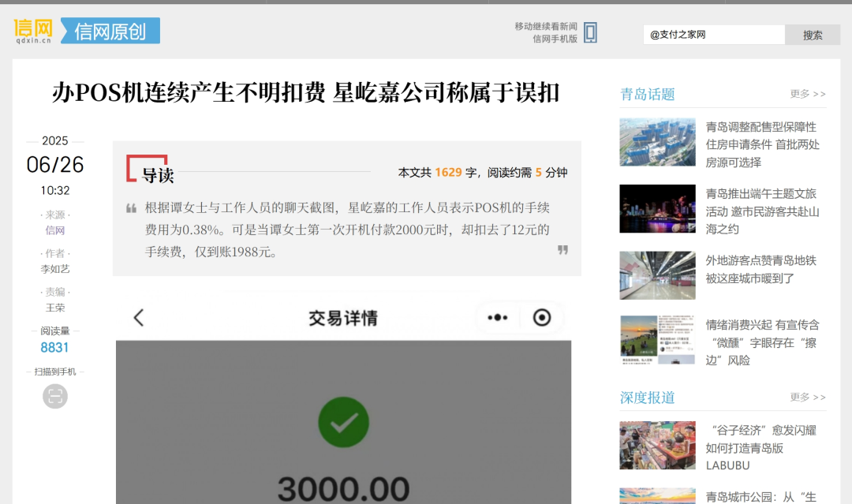Tap the back arrow in 交易详情

[x=139, y=318]
